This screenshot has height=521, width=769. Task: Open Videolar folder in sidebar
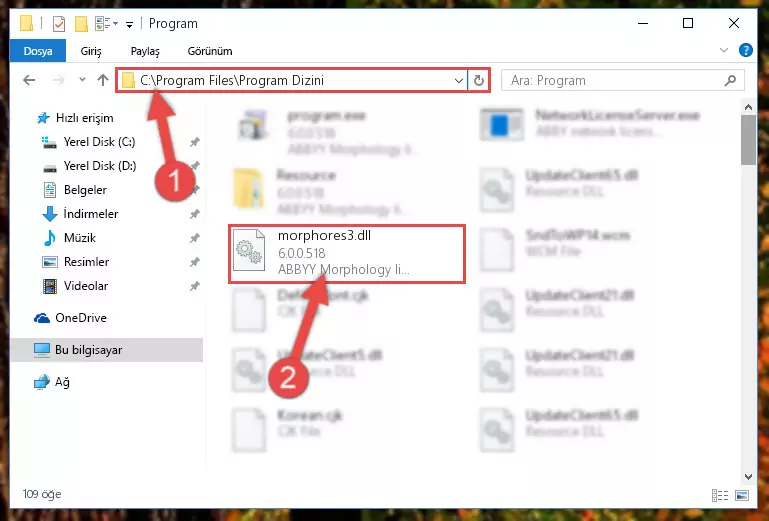[75, 286]
